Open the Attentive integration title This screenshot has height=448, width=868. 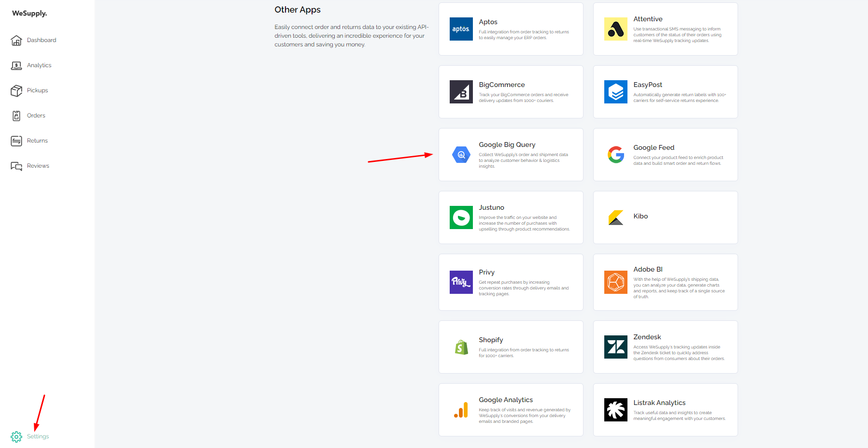648,19
